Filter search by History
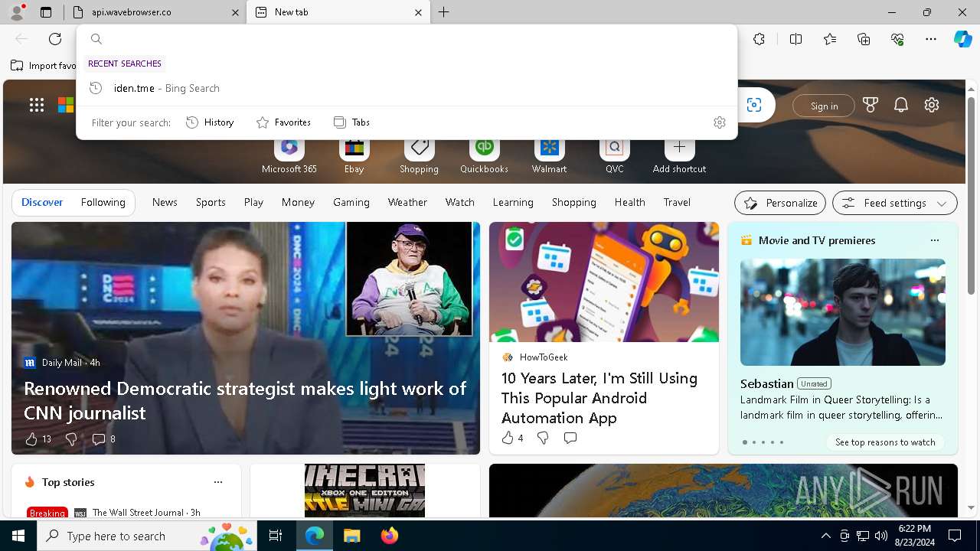This screenshot has width=980, height=551. pyautogui.click(x=210, y=122)
